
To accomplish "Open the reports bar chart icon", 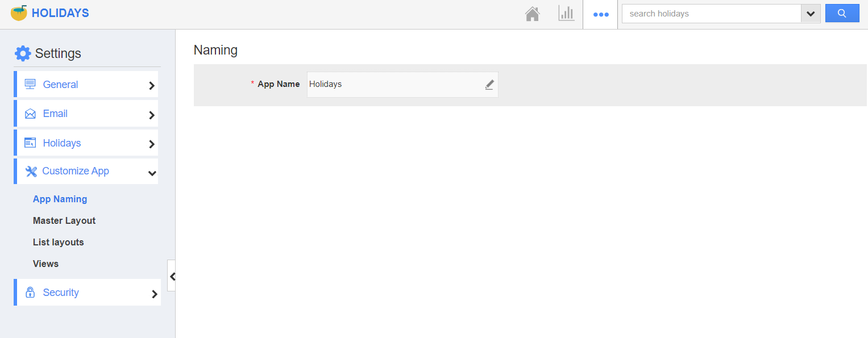I will (566, 14).
